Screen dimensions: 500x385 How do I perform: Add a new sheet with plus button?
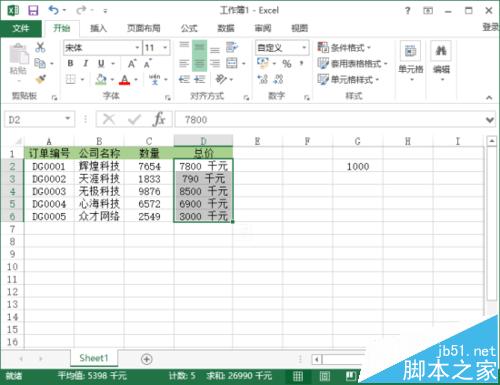click(x=147, y=359)
